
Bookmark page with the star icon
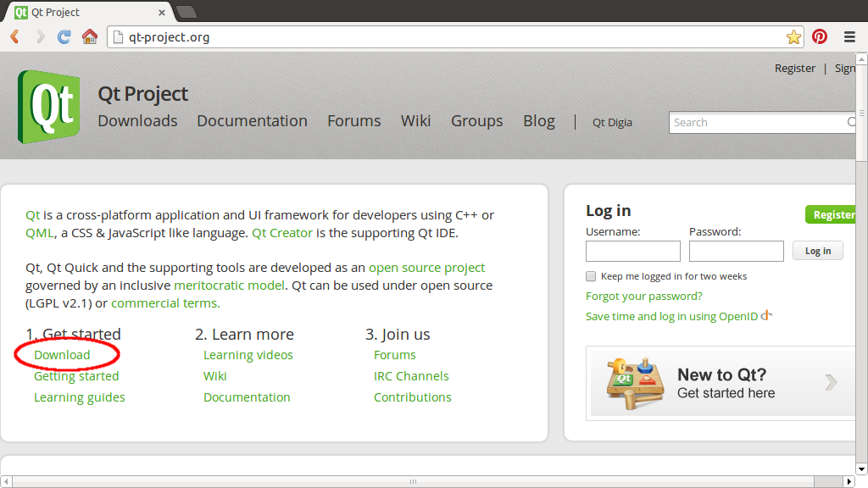pyautogui.click(x=793, y=37)
